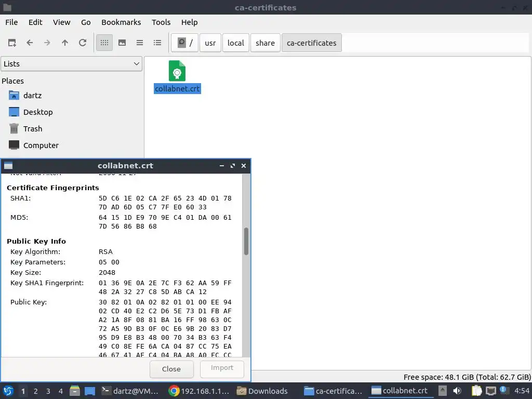This screenshot has width=532, height=399.
Task: Switch to thumbnail view mode
Action: coord(122,43)
